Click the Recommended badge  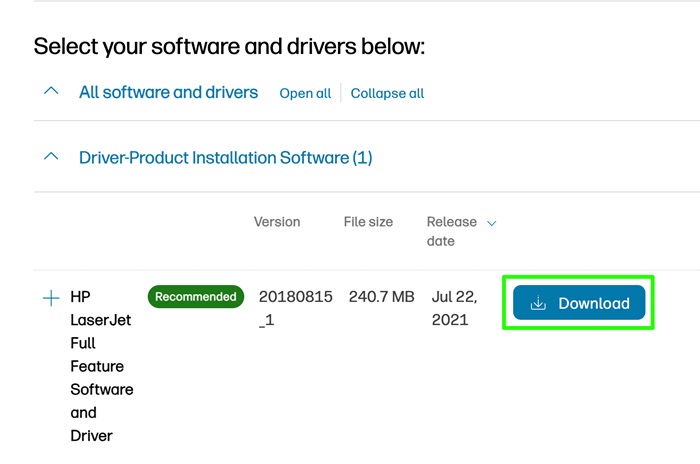click(196, 297)
